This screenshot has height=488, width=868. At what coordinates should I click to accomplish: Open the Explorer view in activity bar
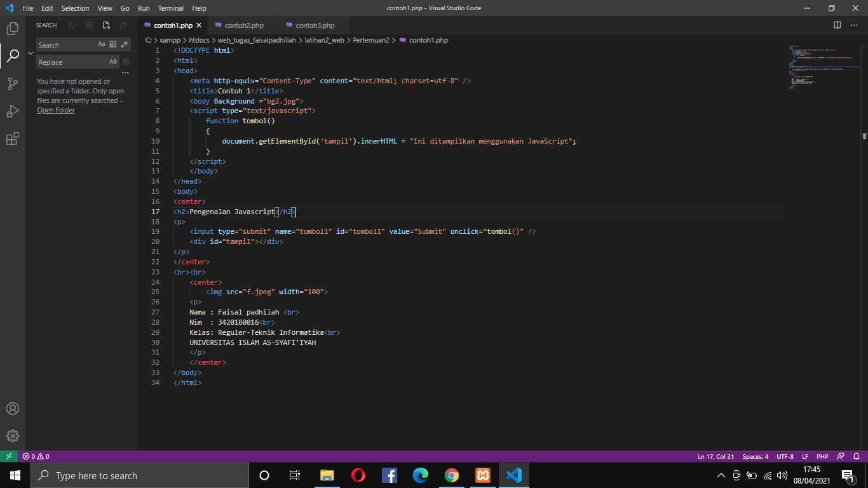[x=13, y=29]
